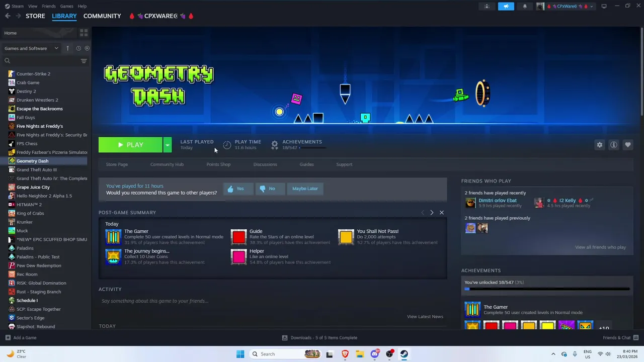644x362 pixels.
Task: Open the Points Shop tab
Action: tap(218, 164)
